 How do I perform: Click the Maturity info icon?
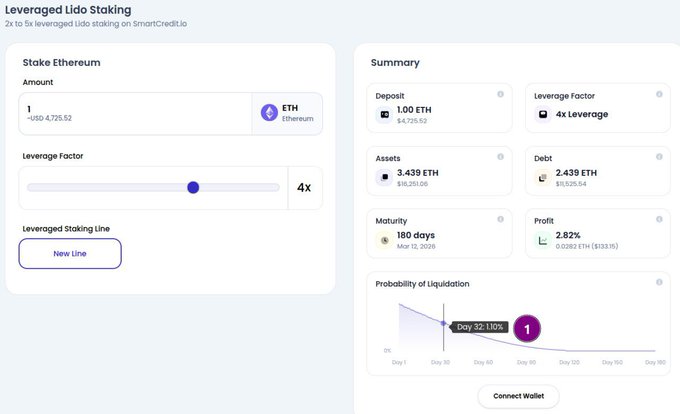pos(500,219)
